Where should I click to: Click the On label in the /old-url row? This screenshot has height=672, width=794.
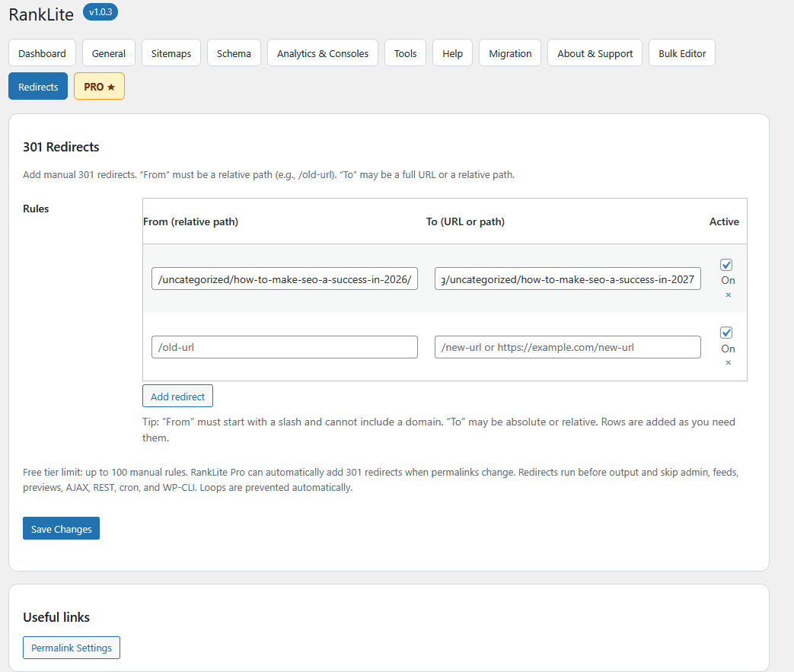pyautogui.click(x=729, y=349)
